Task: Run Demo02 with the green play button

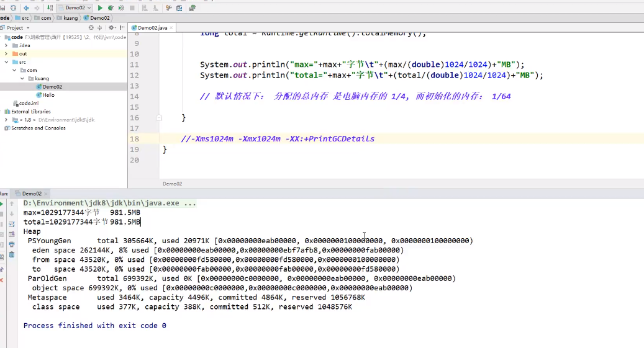Action: pos(100,8)
